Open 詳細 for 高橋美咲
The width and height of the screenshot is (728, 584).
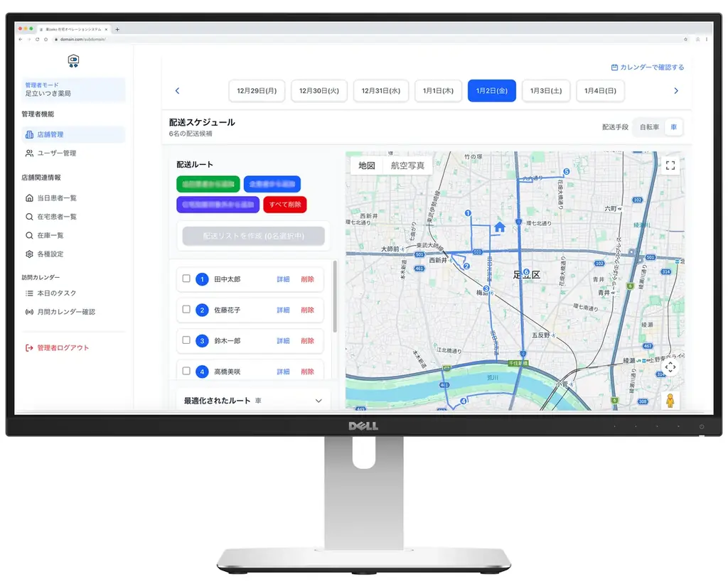(x=283, y=372)
